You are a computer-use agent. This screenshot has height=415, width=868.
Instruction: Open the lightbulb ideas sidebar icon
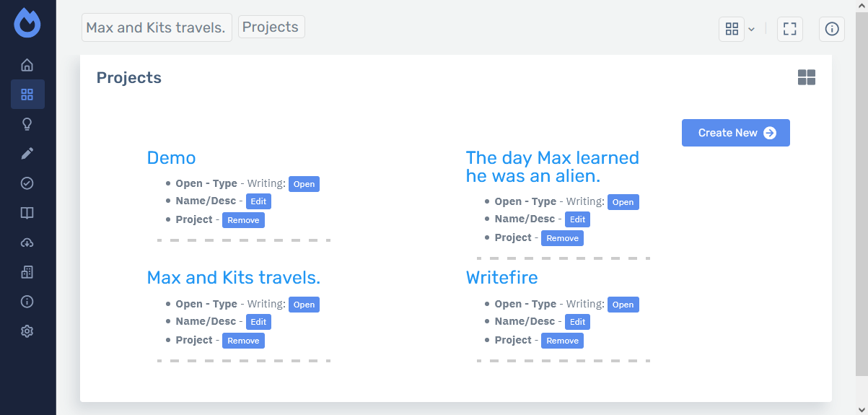pyautogui.click(x=27, y=124)
